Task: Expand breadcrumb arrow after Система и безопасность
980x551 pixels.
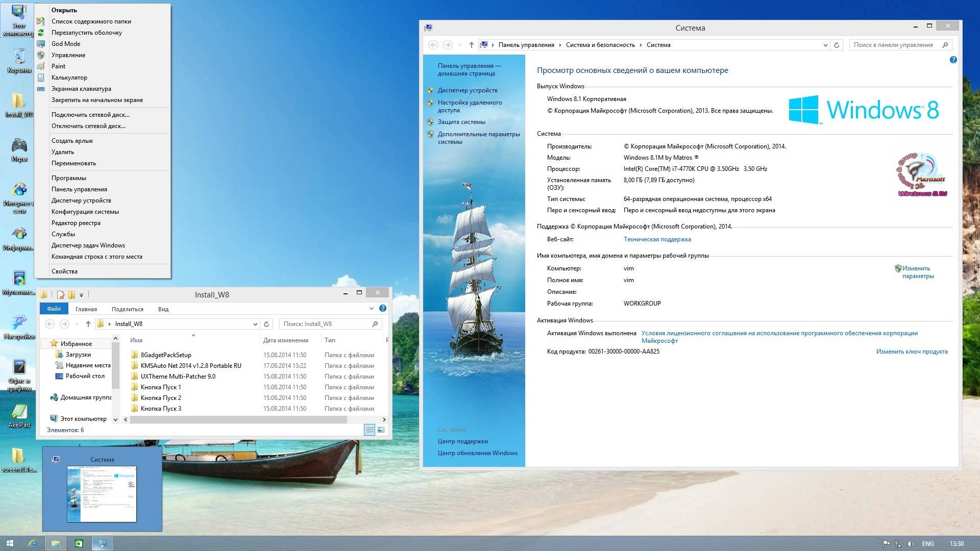Action: 641,45
